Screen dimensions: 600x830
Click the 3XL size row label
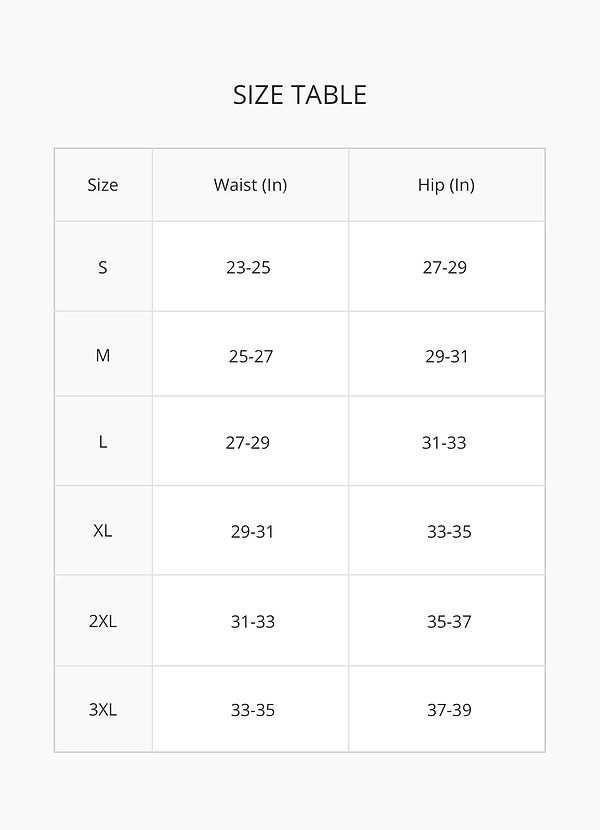[x=103, y=710]
